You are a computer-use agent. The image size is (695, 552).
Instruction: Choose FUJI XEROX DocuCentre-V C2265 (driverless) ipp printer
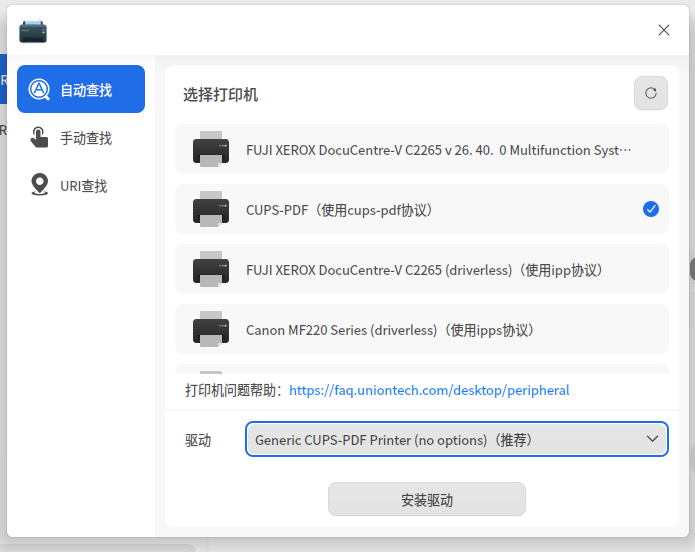[422, 269]
